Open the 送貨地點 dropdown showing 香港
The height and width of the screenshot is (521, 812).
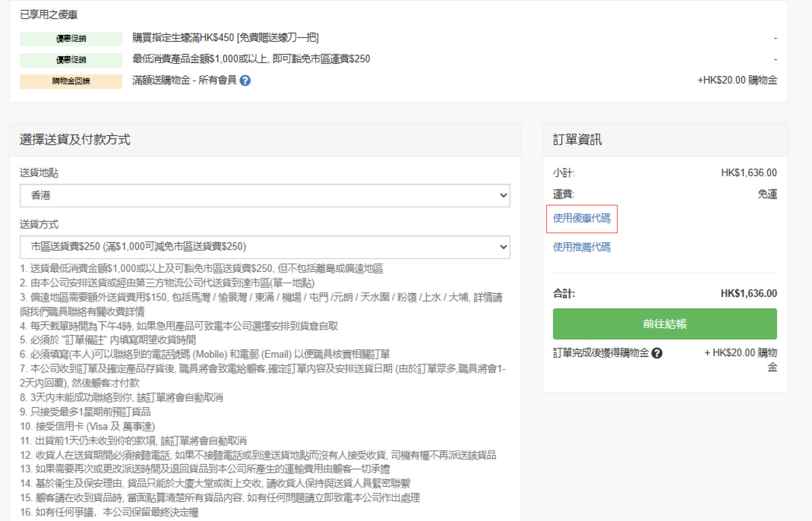pos(265,195)
